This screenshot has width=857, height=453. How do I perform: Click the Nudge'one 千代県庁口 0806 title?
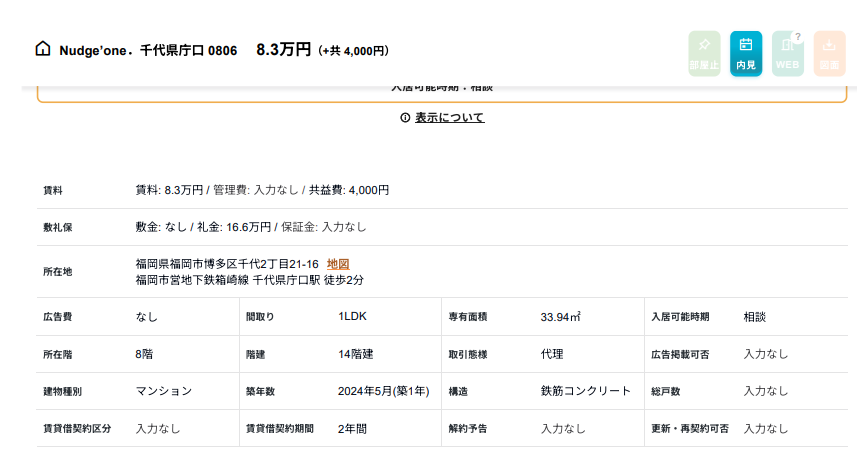pos(148,50)
